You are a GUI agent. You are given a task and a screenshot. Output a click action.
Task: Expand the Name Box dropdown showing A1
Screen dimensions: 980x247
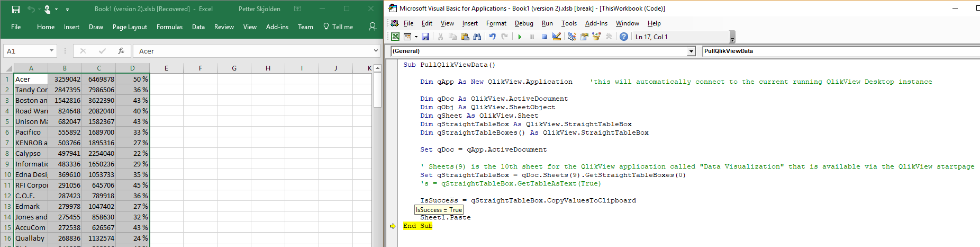[51, 51]
